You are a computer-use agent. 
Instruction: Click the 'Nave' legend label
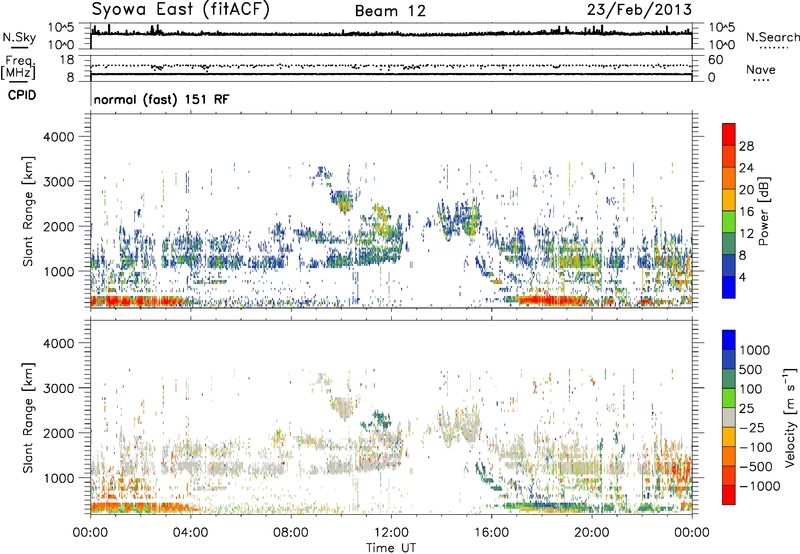761,69
